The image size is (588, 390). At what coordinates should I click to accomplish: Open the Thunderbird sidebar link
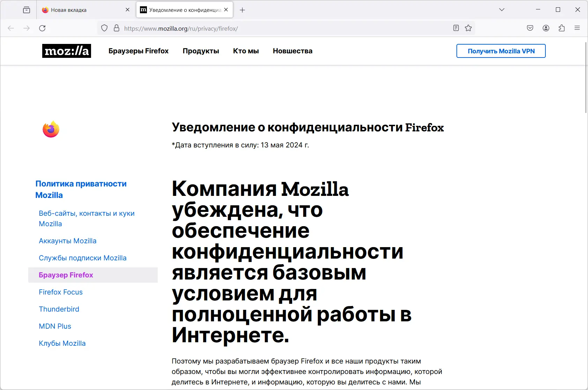pos(59,309)
